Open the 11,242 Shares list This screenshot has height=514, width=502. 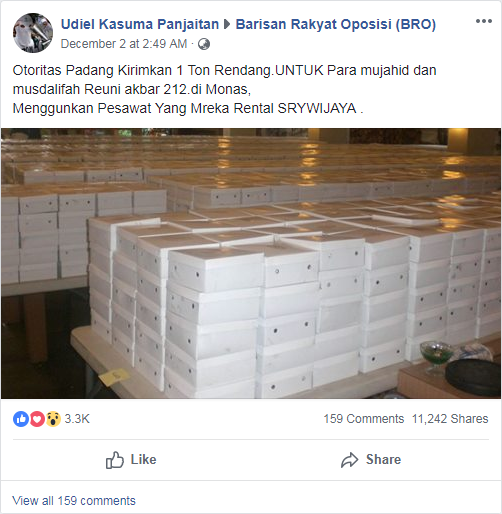pos(450,419)
